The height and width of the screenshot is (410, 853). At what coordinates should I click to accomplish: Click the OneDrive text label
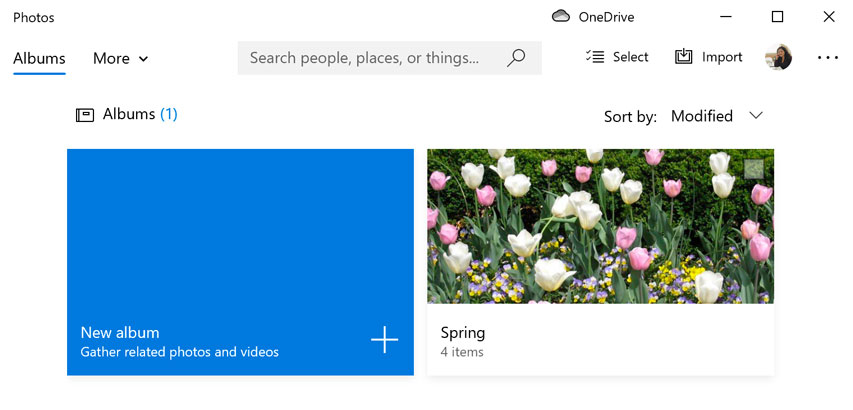coord(606,17)
